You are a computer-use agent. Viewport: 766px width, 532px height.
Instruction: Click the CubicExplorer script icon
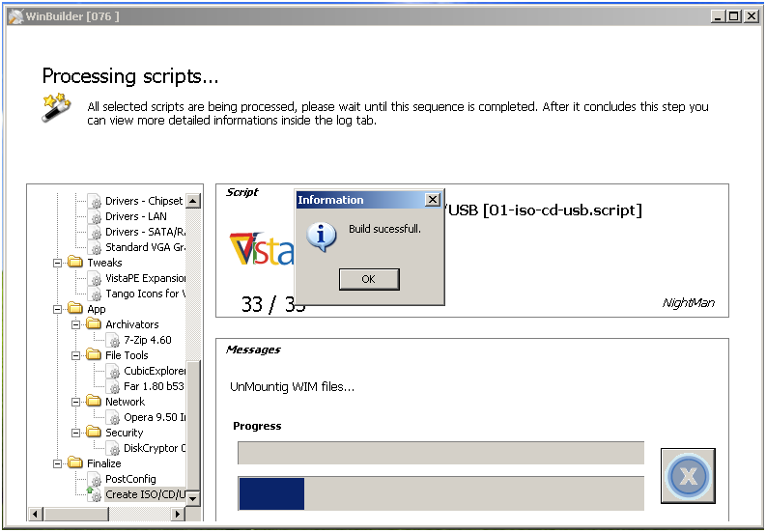(113, 371)
